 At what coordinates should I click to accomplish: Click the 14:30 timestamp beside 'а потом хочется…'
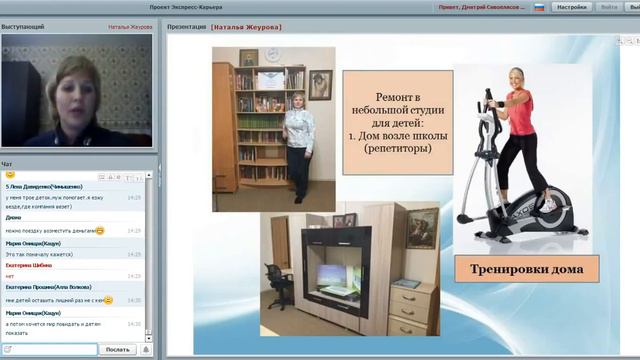tap(134, 324)
